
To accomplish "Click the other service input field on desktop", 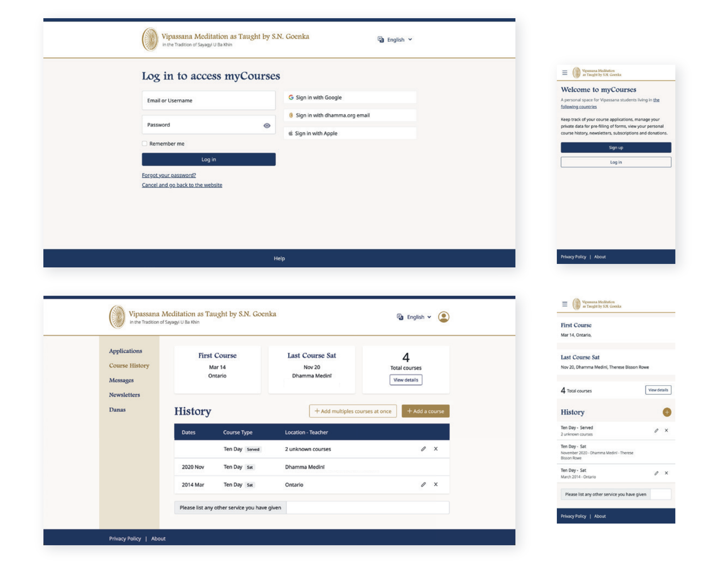I will pos(368,508).
